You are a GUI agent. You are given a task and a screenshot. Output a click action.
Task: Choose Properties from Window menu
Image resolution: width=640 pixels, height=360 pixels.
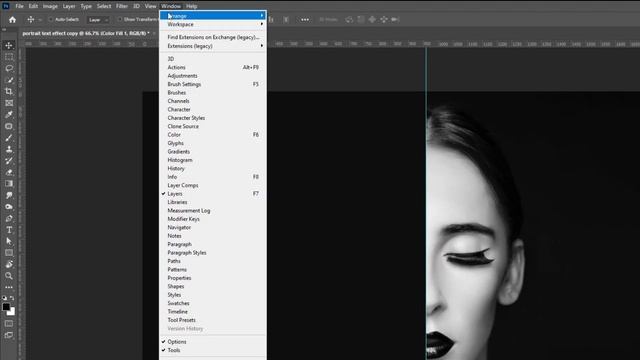[x=213, y=278]
